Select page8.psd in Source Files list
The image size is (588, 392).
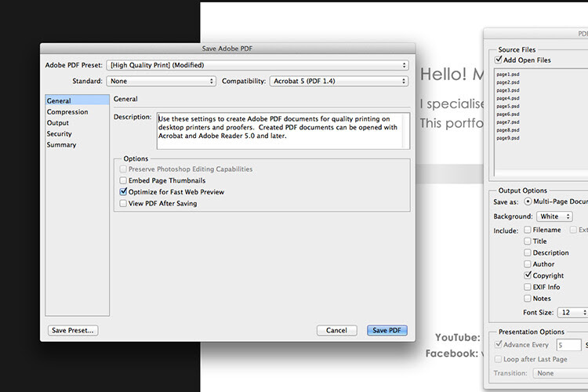point(508,130)
